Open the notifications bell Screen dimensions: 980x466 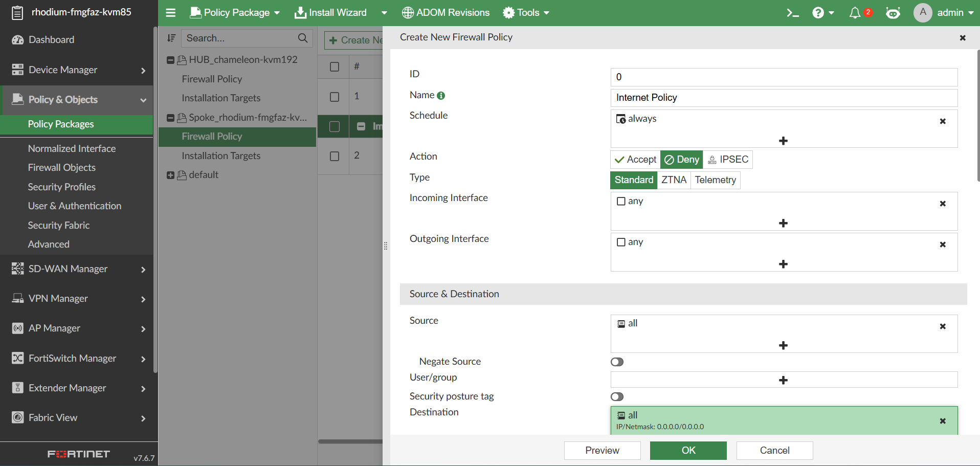(x=855, y=13)
